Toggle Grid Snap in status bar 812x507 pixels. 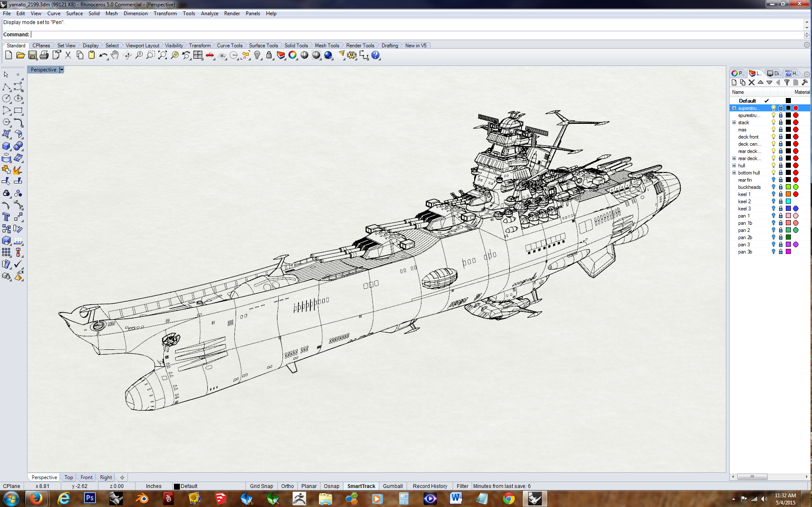(x=261, y=486)
